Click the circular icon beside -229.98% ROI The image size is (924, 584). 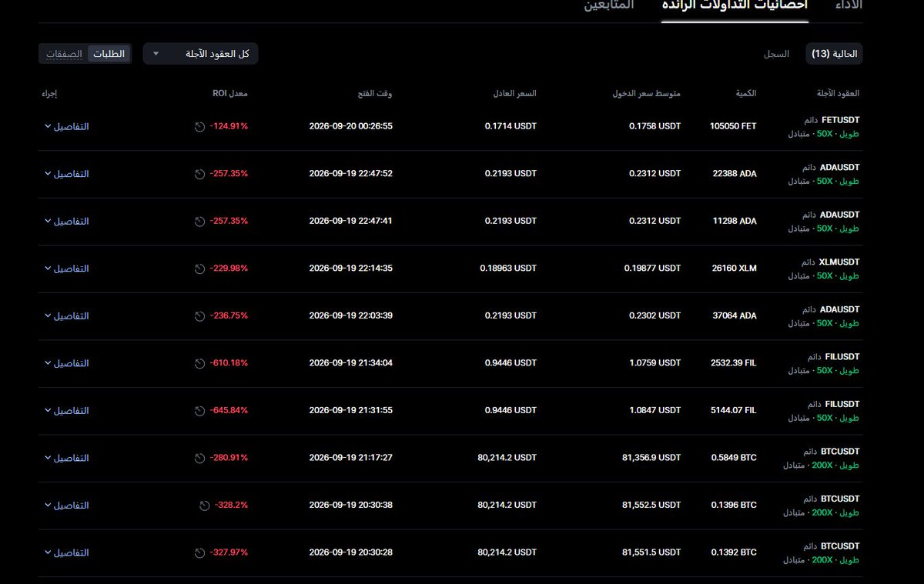pos(200,269)
